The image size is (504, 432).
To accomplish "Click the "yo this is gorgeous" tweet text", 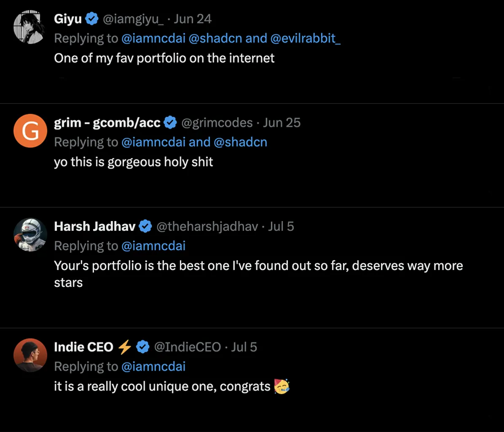I will pyautogui.click(x=134, y=162).
